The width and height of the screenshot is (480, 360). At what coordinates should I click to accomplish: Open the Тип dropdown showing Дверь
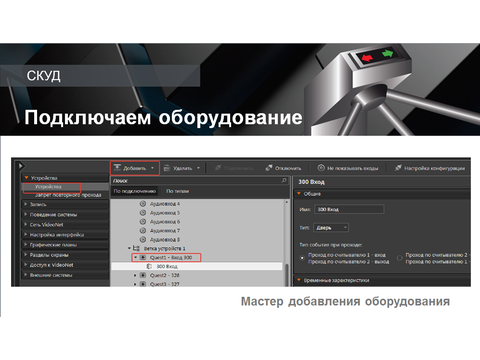click(331, 228)
